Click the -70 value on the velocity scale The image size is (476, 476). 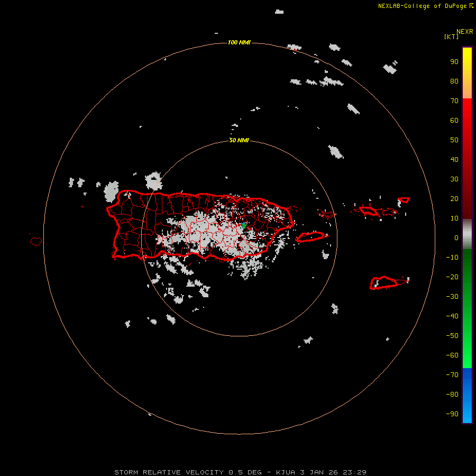[x=452, y=375]
